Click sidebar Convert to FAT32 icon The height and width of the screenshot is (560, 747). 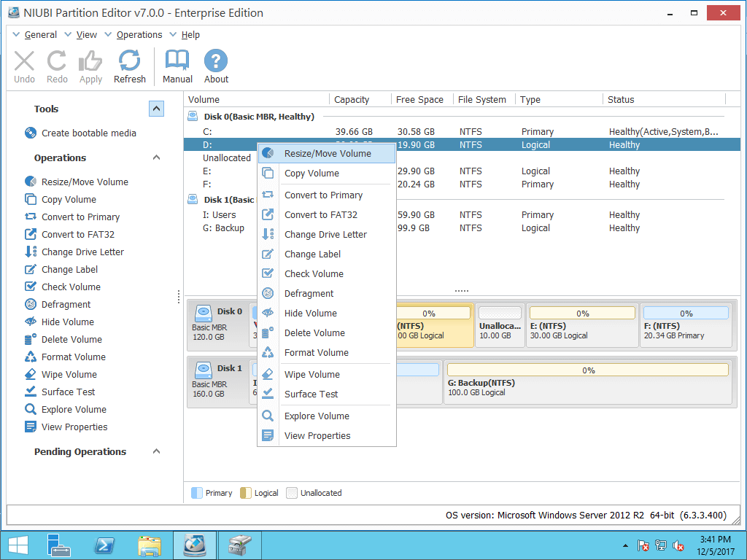coord(31,234)
